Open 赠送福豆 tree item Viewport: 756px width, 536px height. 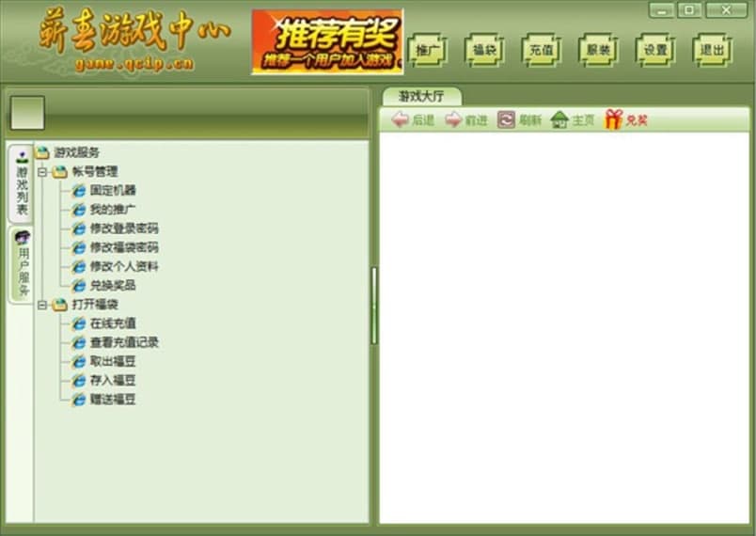[x=113, y=400]
